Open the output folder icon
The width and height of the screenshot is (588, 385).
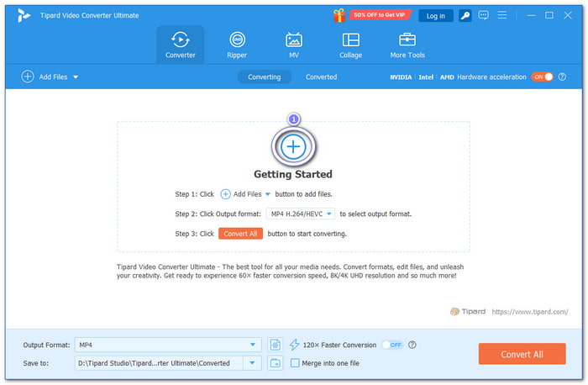(276, 363)
